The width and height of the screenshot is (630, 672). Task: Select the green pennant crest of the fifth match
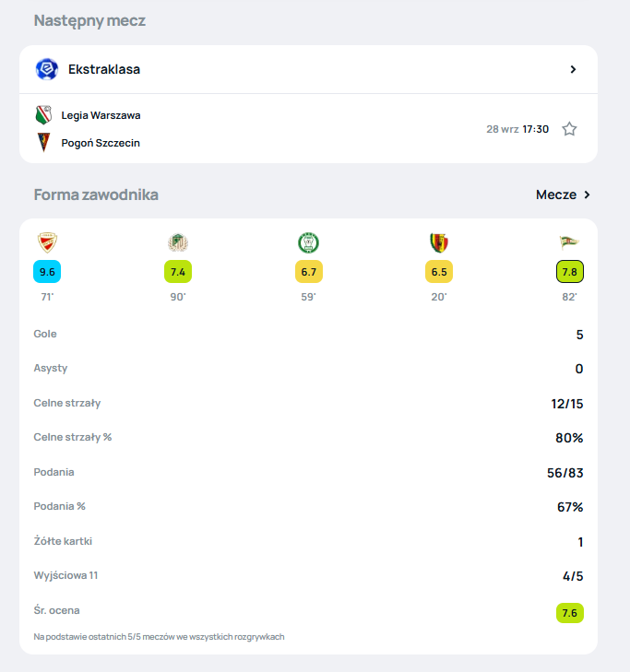pyautogui.click(x=569, y=242)
